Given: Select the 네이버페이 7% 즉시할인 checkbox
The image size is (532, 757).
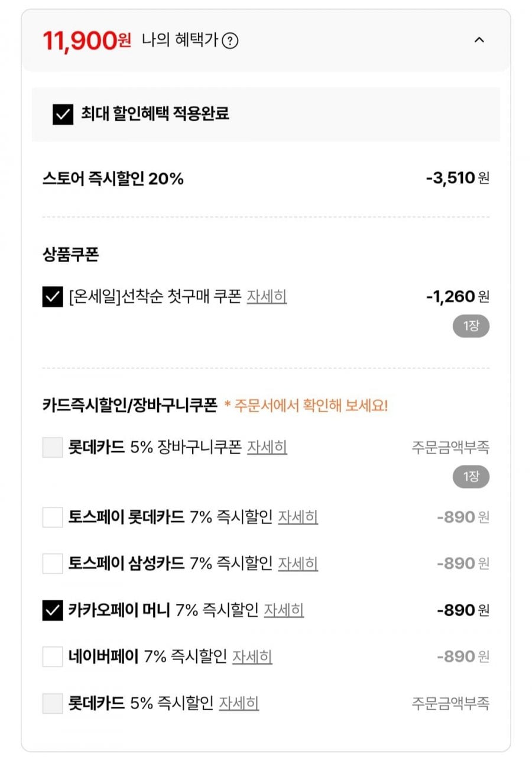Looking at the screenshot, I should (53, 656).
